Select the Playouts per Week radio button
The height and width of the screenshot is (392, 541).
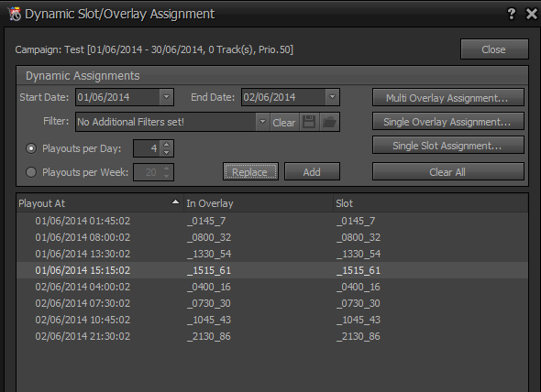pyautogui.click(x=31, y=172)
